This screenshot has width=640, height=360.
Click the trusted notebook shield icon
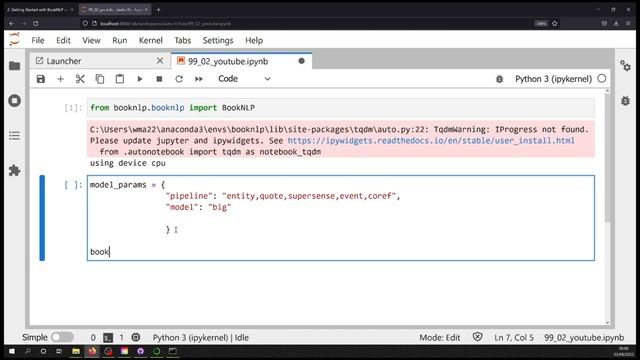click(477, 337)
